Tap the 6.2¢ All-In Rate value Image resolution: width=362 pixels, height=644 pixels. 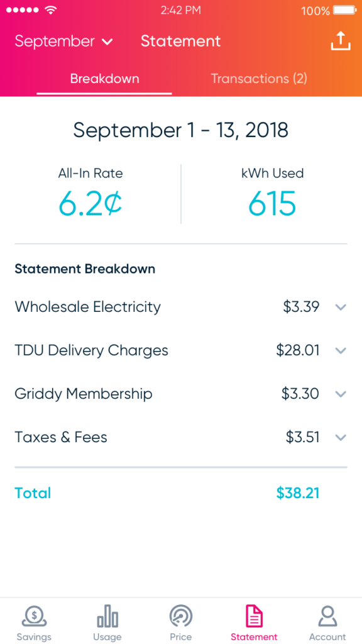point(90,204)
